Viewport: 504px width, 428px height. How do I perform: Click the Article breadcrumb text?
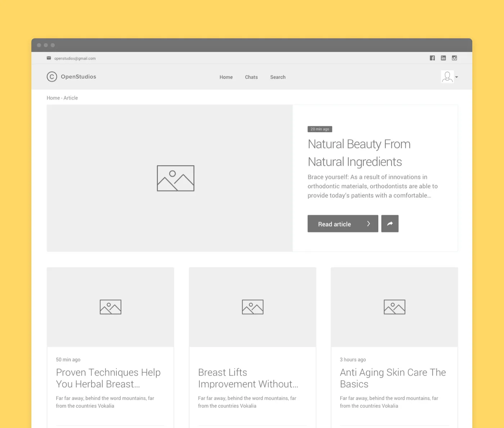[x=71, y=98]
